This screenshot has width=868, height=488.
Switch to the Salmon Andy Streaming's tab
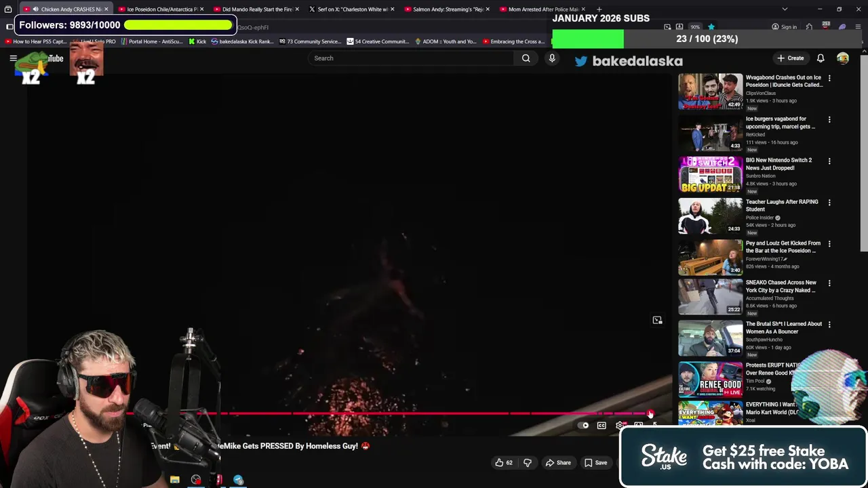pos(446,9)
